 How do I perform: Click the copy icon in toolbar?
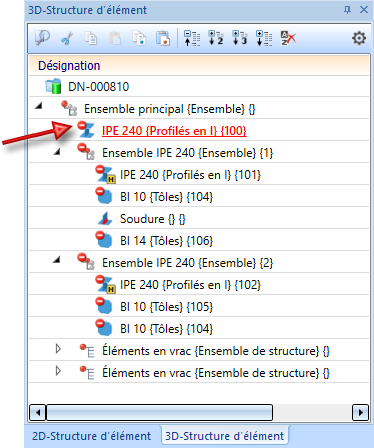91,38
